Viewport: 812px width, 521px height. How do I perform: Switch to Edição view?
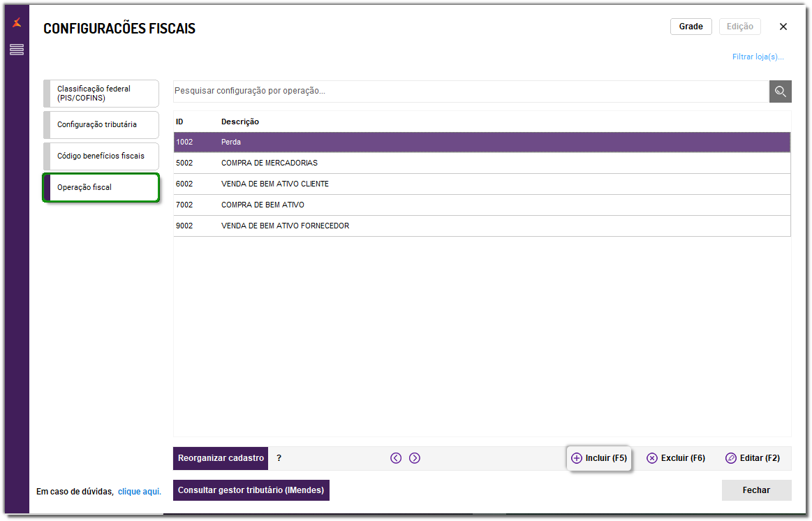click(739, 27)
